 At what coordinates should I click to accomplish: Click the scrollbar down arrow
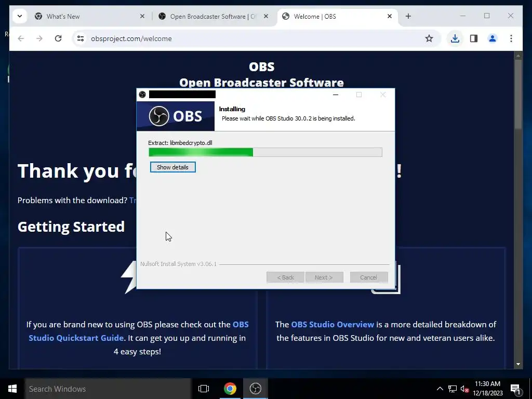coord(518,364)
